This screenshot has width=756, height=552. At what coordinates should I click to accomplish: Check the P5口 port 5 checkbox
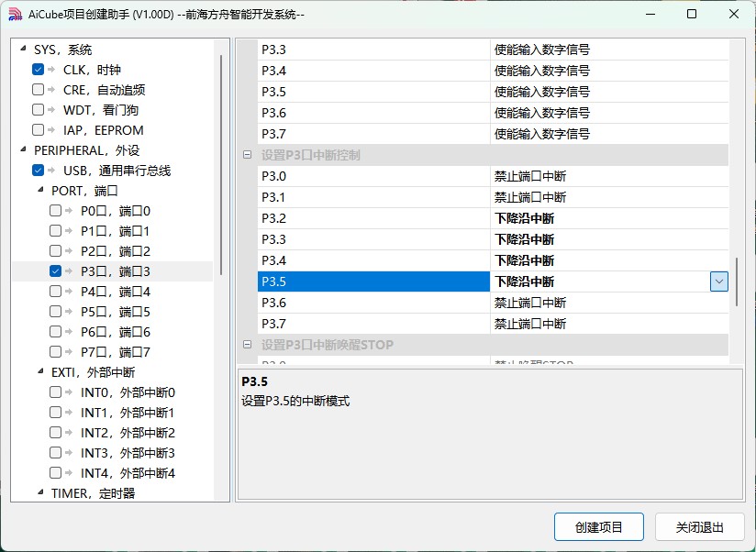(55, 312)
